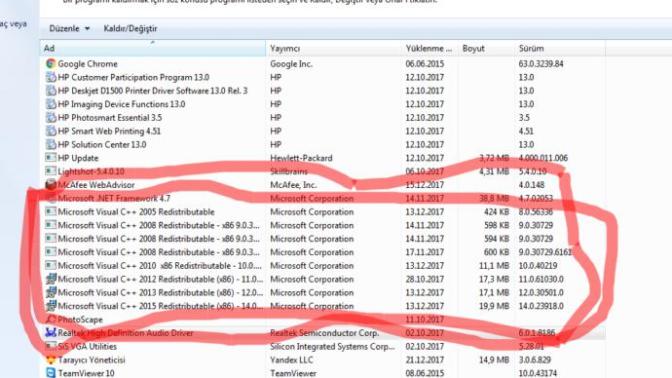Screen dimensions: 672x378
Task: Select Visual C++ 2010 x86 Redistributable
Action: [159, 266]
